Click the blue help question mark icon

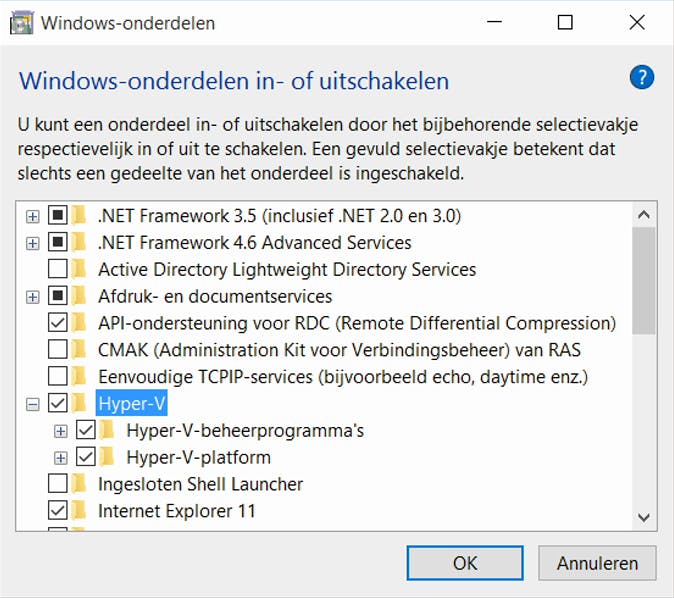tap(642, 78)
